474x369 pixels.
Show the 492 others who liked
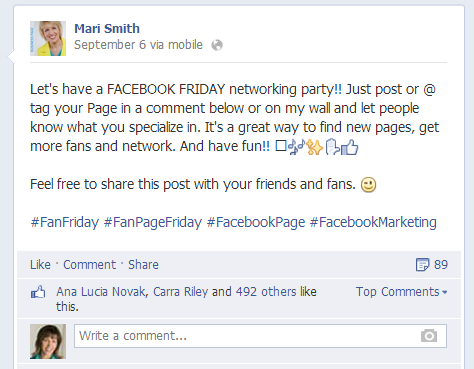click(x=266, y=292)
